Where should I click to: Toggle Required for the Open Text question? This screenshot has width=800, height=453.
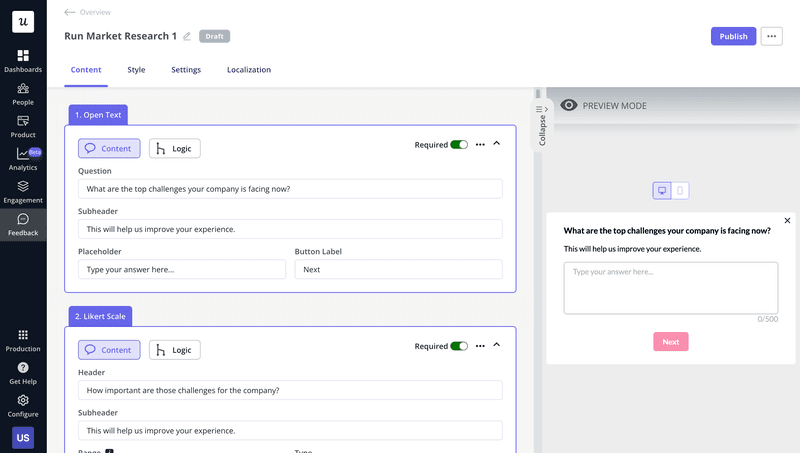459,145
